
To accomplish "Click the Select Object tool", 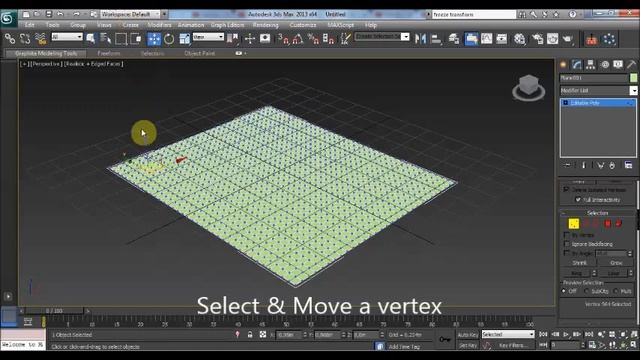I will [x=91, y=39].
